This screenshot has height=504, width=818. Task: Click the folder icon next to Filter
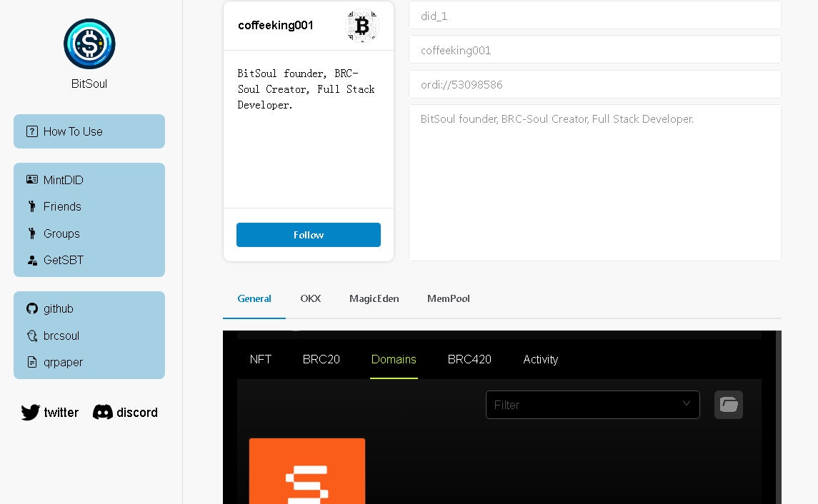tap(728, 405)
